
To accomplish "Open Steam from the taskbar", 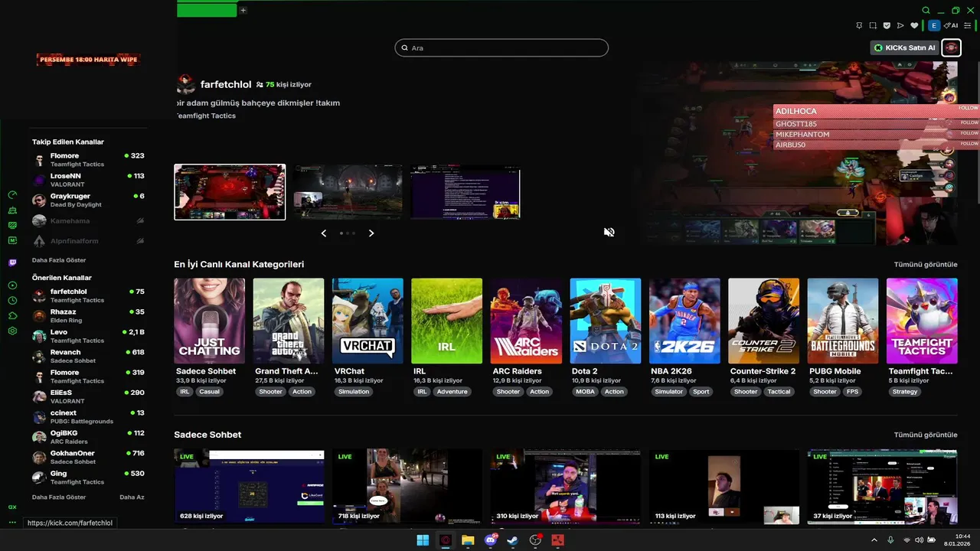I will click(513, 540).
